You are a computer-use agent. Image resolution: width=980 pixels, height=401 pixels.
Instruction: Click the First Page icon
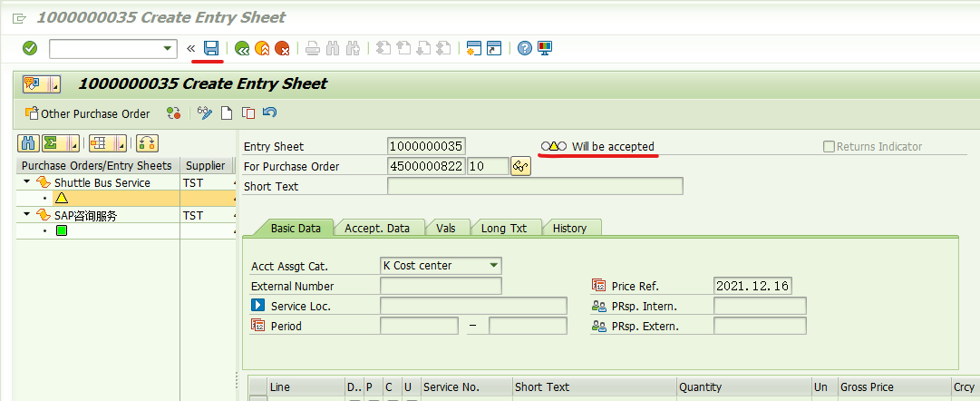(383, 48)
